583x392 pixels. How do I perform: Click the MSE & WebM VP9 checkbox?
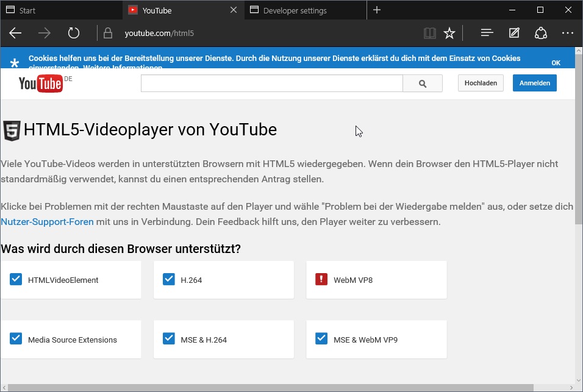coord(321,339)
